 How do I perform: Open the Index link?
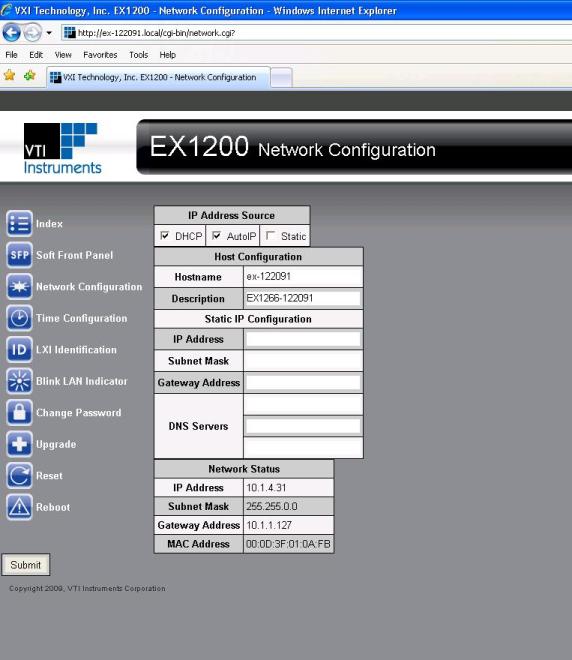point(49,224)
